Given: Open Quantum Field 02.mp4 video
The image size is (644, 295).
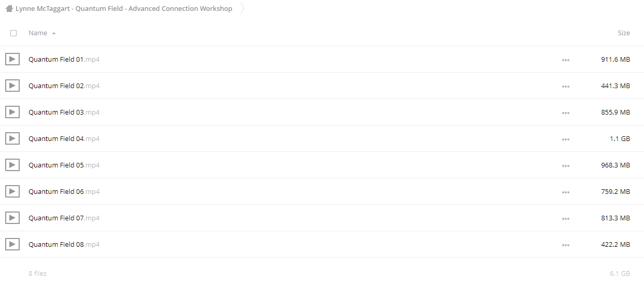Looking at the screenshot, I should click(x=64, y=86).
